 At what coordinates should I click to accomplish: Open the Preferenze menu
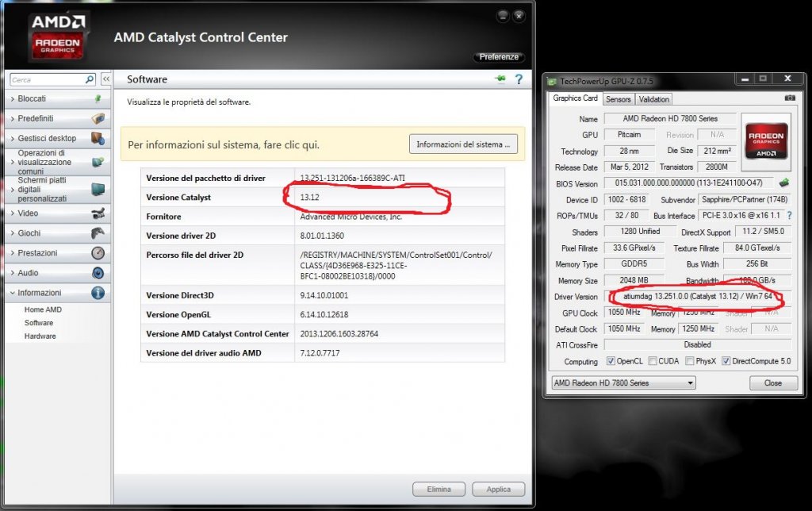(x=499, y=56)
